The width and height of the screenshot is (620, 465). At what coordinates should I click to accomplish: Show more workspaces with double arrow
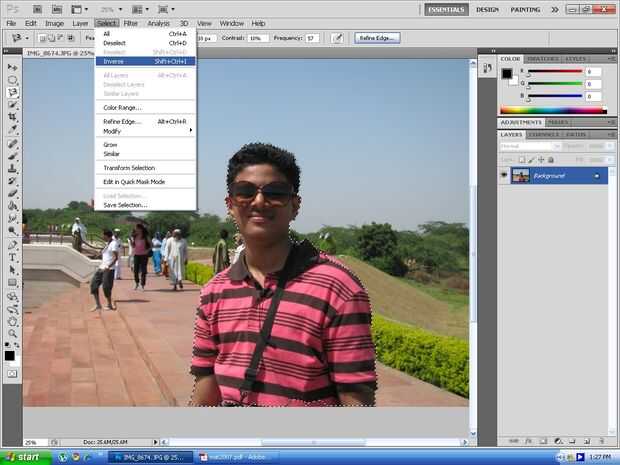tap(555, 9)
